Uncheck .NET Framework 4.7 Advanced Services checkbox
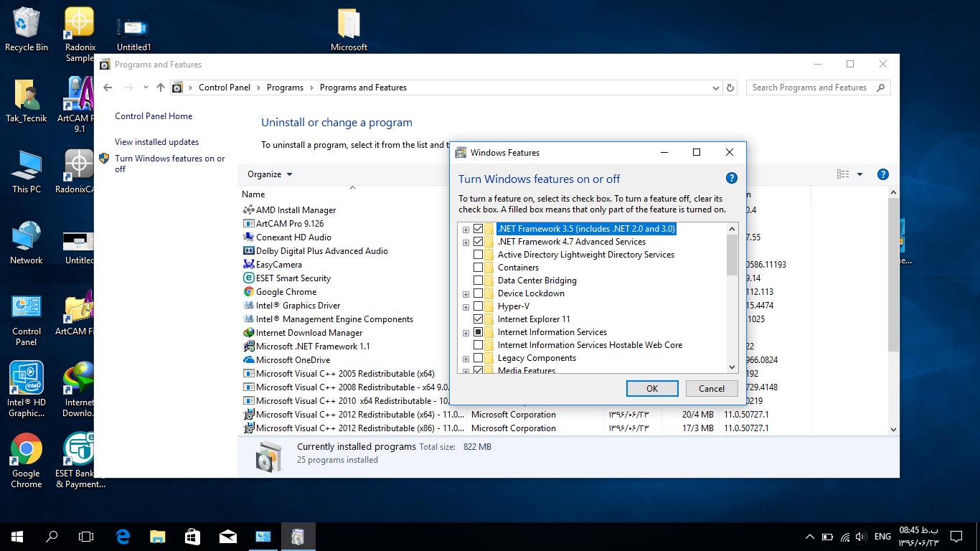Image resolution: width=980 pixels, height=551 pixels. 479,242
